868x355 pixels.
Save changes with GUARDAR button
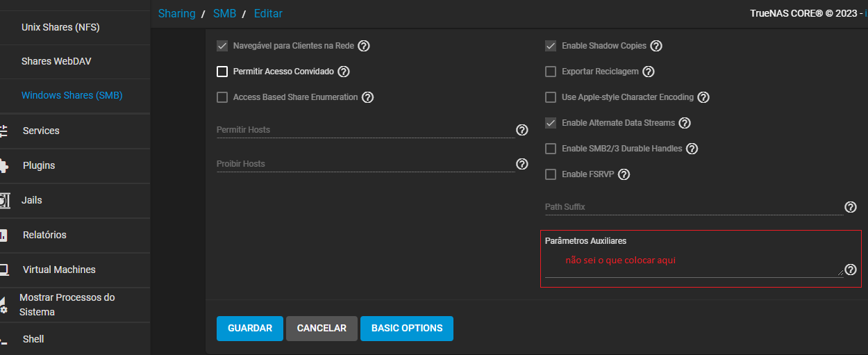[250, 329]
